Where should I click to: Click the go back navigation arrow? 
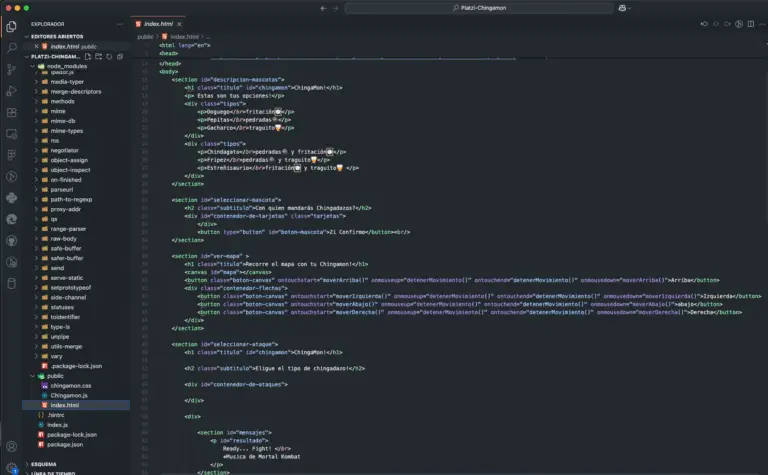click(x=323, y=8)
